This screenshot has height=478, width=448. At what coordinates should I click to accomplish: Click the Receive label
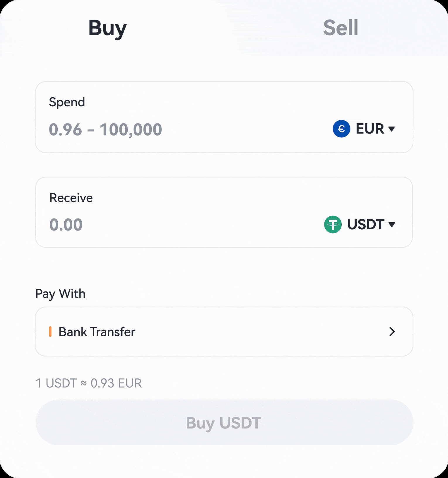pos(71,198)
